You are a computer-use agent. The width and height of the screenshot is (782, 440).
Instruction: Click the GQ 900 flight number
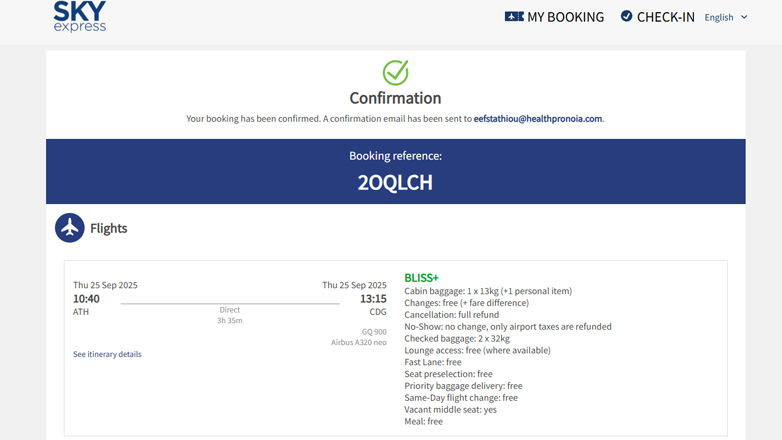click(374, 331)
